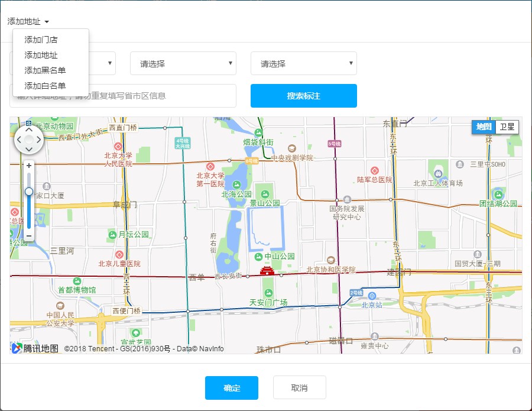Click the 北京站 railway station icon

(x=372, y=296)
